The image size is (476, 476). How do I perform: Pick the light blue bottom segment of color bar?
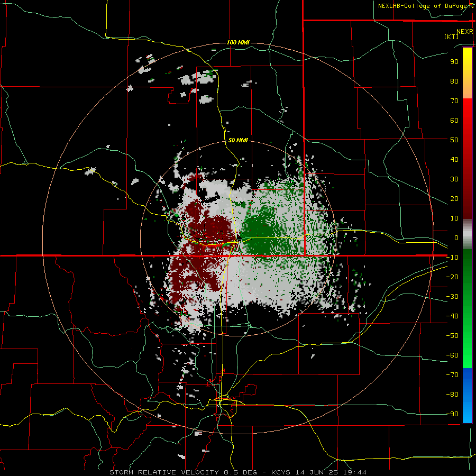click(467, 413)
